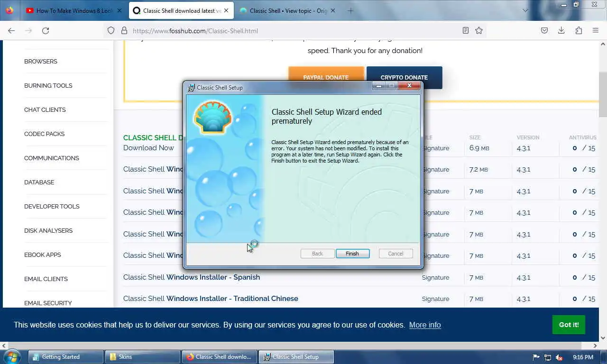The width and height of the screenshot is (607, 364).
Task: Click Classic Shell Setup title bar icon
Action: pyautogui.click(x=191, y=87)
